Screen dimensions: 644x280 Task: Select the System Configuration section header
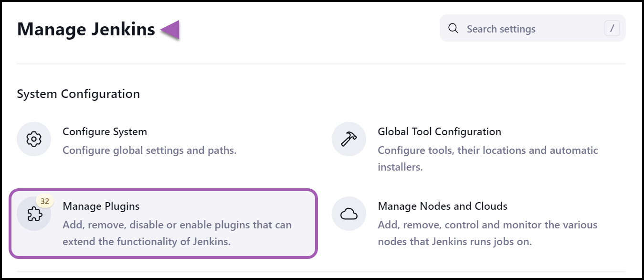click(78, 94)
